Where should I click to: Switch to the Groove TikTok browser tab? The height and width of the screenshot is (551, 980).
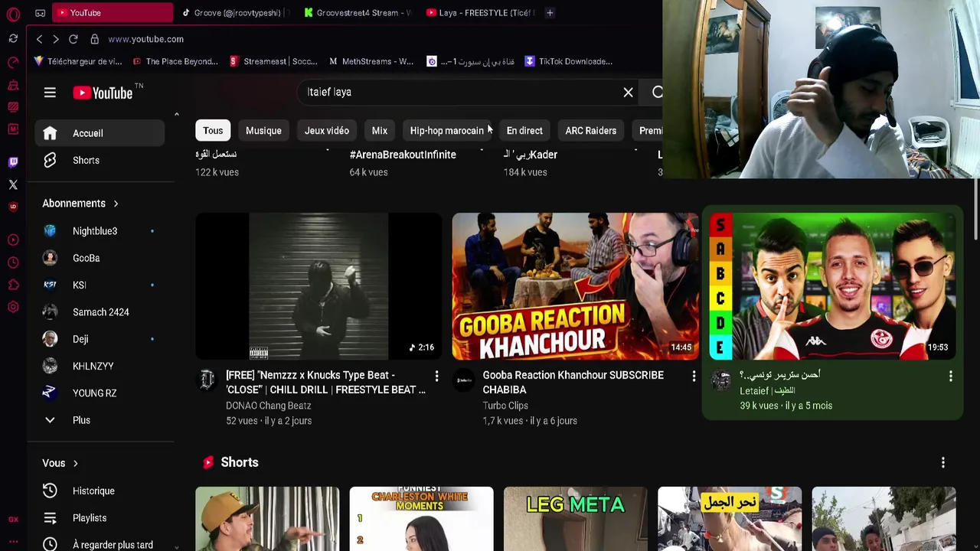236,12
